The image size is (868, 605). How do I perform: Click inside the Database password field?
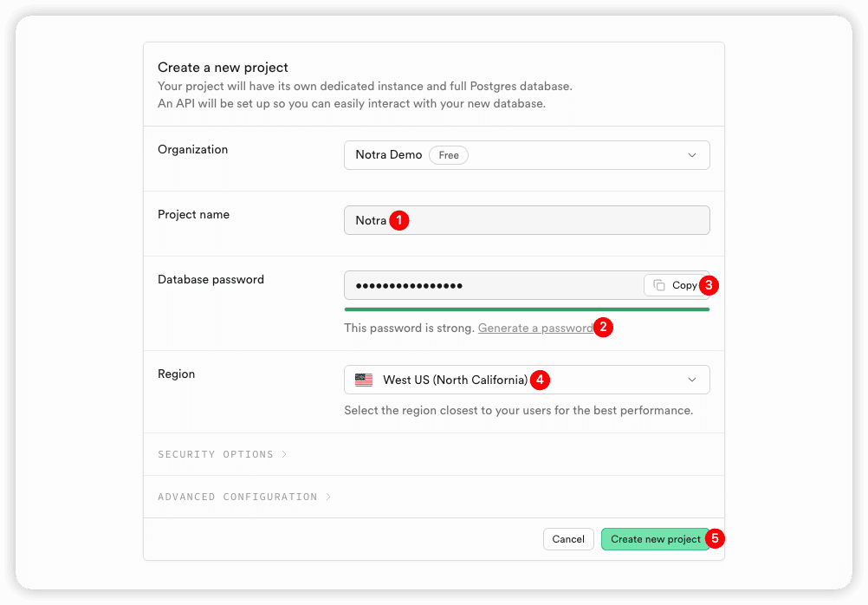tap(494, 285)
